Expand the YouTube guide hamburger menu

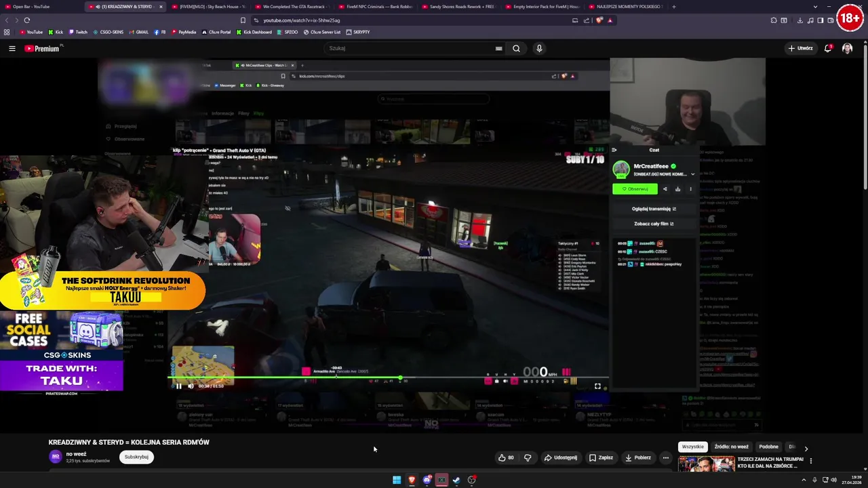(x=12, y=48)
